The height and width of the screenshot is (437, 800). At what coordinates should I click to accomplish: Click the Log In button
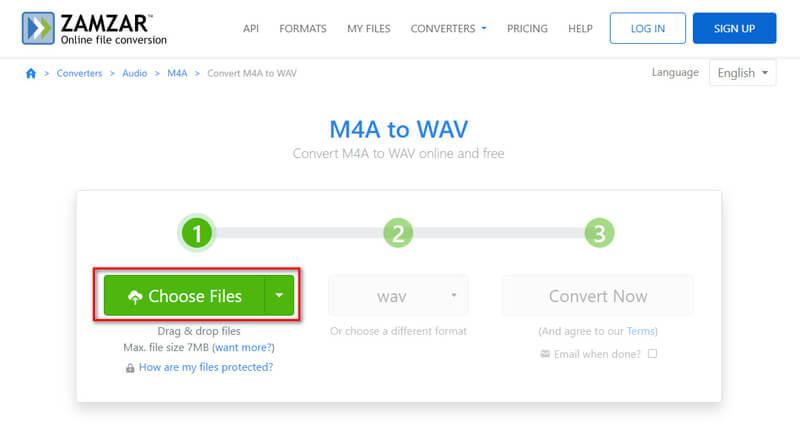point(647,28)
